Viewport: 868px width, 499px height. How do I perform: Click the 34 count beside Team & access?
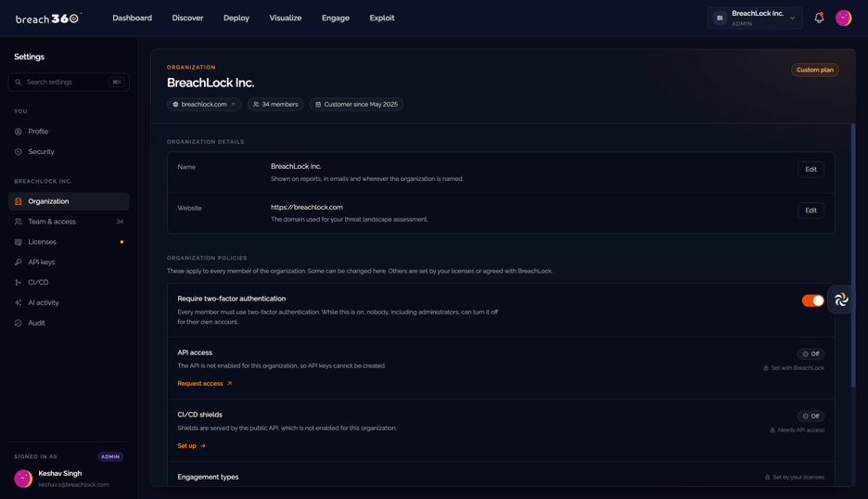[x=120, y=222]
